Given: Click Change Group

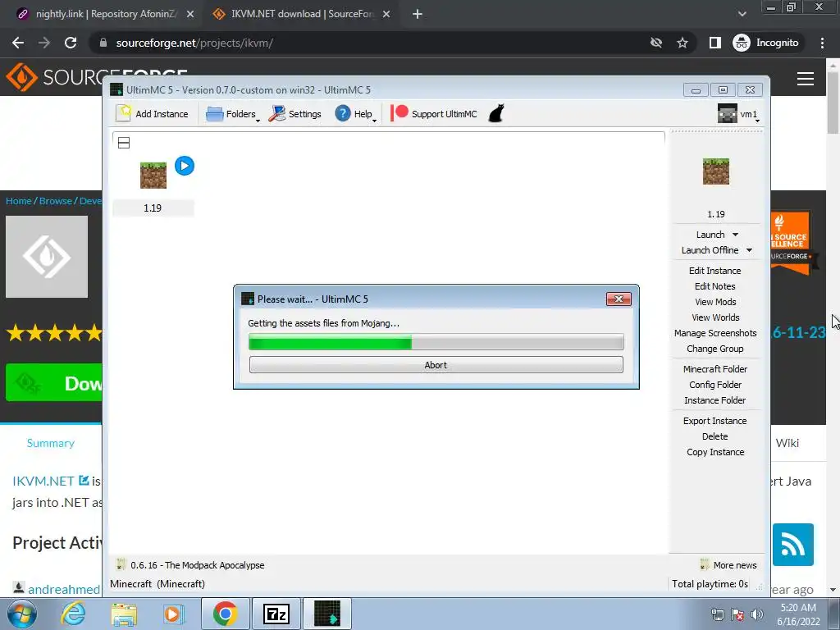Looking at the screenshot, I should (x=714, y=348).
